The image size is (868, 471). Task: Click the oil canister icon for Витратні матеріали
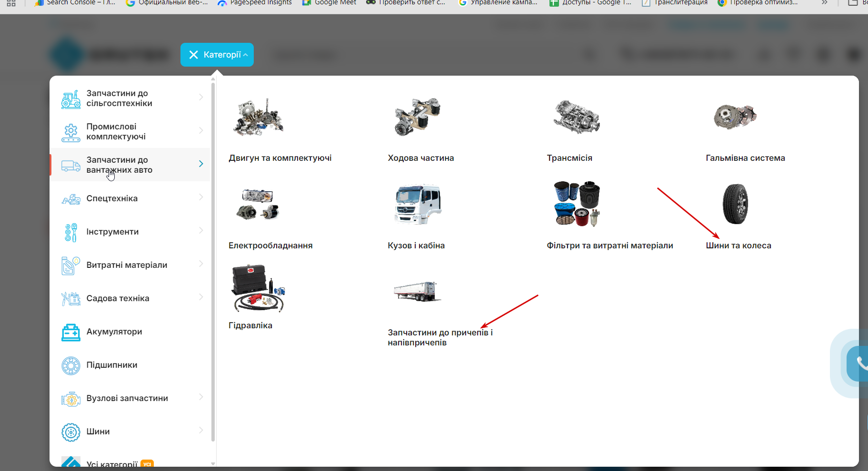click(71, 265)
